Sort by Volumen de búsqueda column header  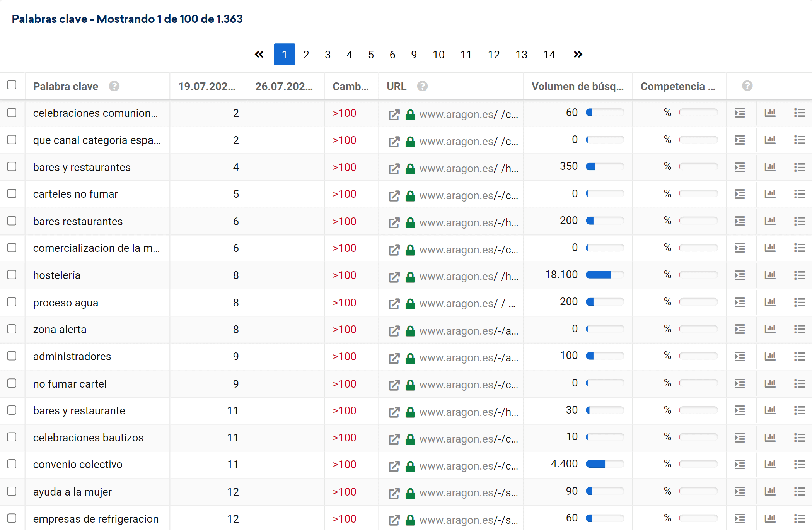577,86
